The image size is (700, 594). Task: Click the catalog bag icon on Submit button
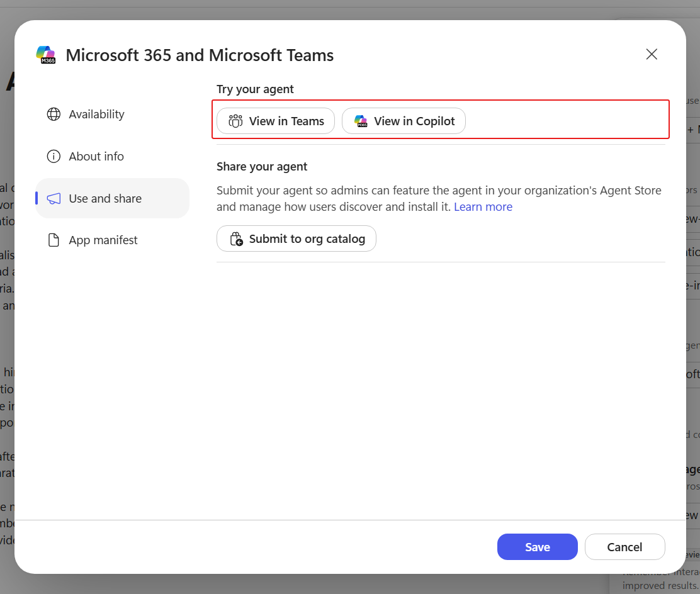(x=236, y=238)
